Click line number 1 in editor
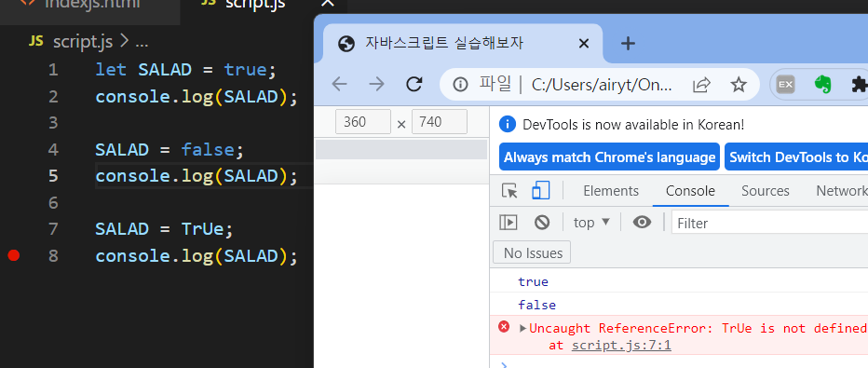Screen dimensions: 868x368 coord(52,70)
